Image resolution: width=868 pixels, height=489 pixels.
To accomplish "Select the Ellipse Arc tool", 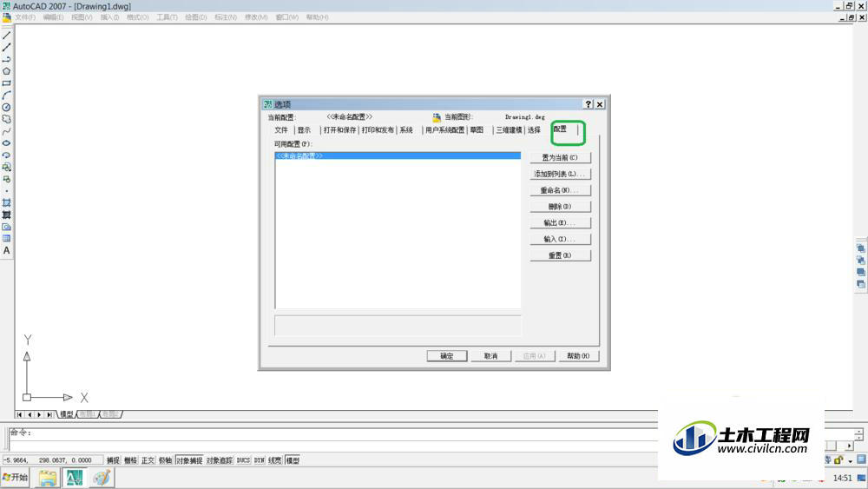I will [7, 155].
